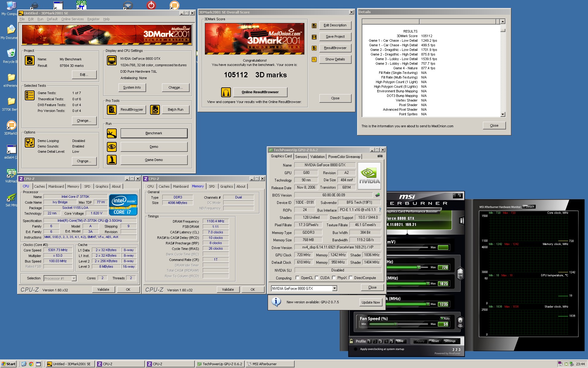Click the Benchmark button

(154, 133)
